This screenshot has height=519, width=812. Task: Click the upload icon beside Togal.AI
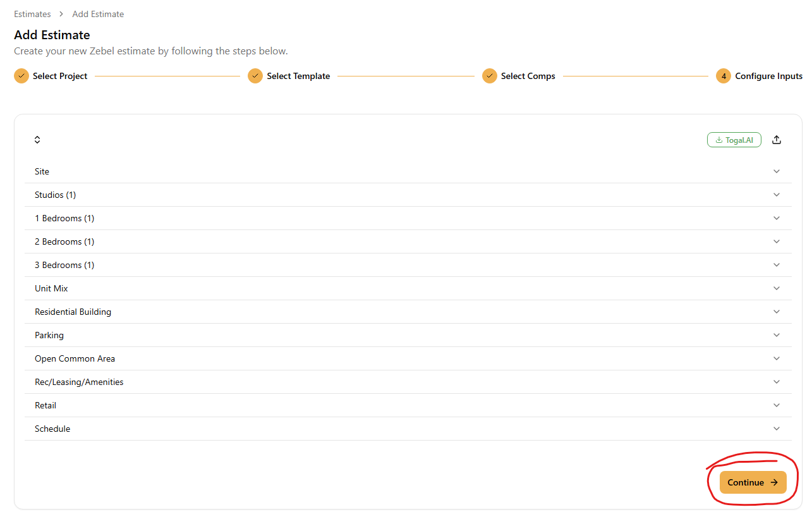click(x=777, y=140)
